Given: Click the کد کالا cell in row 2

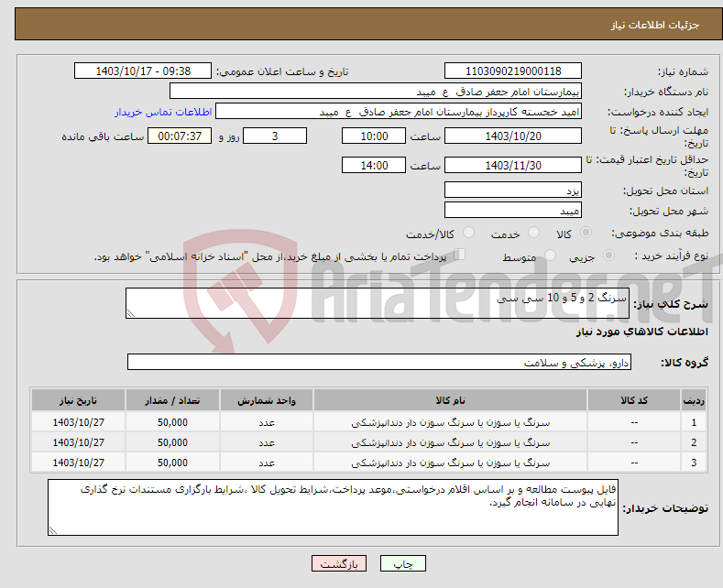Looking at the screenshot, I should 634,443.
